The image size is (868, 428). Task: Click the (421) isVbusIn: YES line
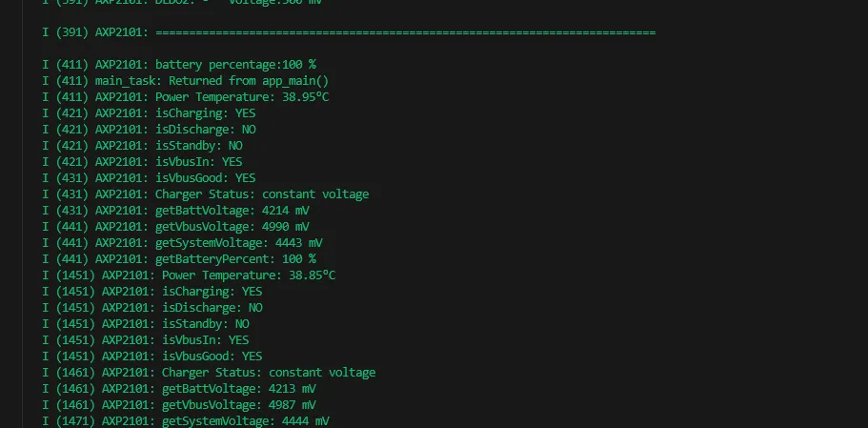click(x=143, y=162)
